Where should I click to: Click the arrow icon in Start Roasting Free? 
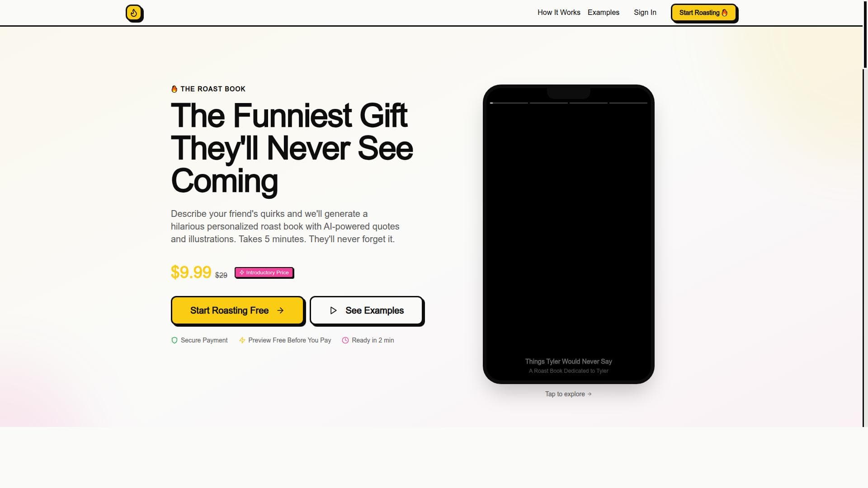coord(280,310)
